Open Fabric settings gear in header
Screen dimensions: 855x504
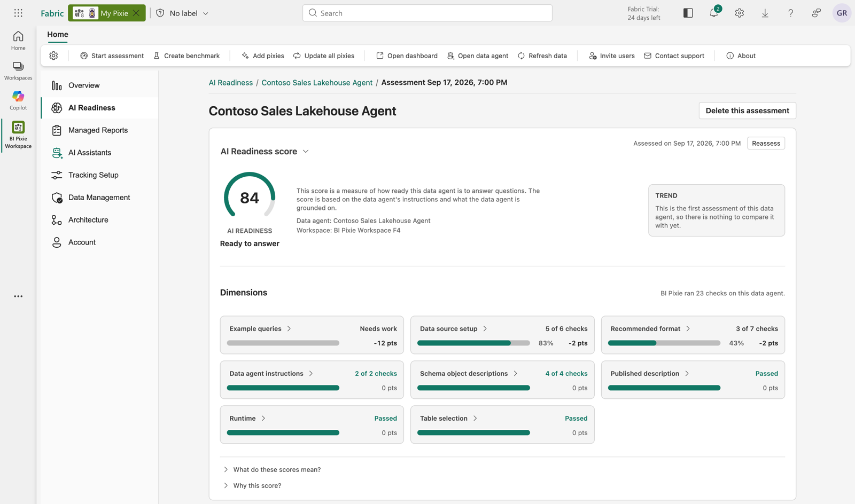coord(740,13)
